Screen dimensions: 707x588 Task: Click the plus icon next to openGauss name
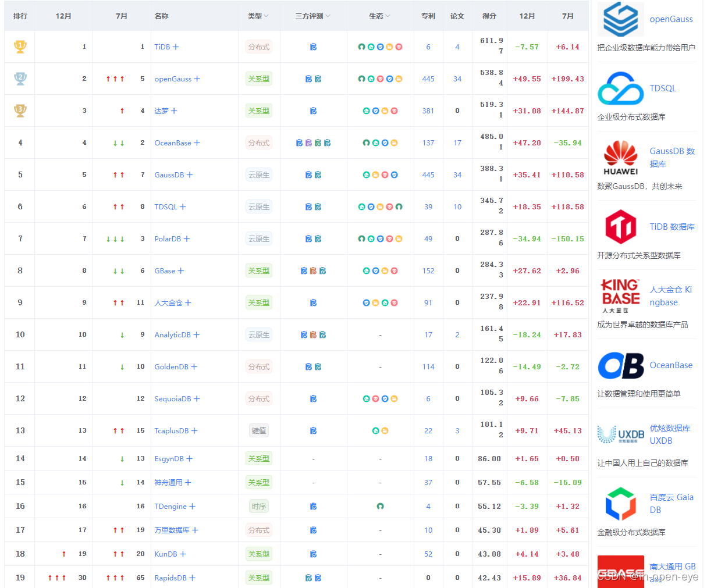(197, 79)
